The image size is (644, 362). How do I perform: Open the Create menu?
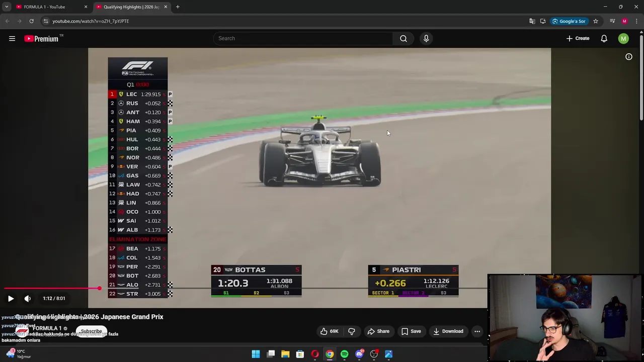578,38
